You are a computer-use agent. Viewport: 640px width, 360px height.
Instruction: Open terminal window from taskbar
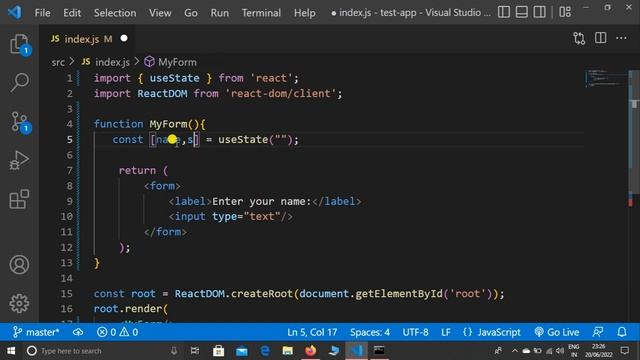point(379,351)
